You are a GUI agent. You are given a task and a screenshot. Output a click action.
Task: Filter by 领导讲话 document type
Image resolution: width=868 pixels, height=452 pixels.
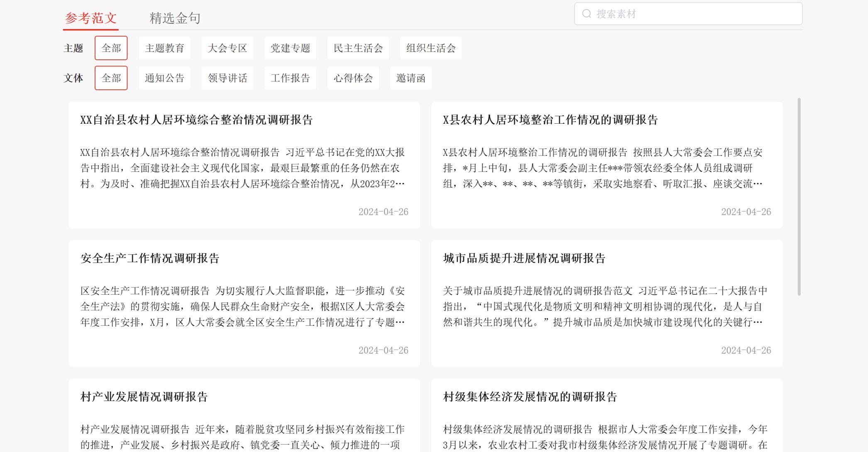pos(227,78)
